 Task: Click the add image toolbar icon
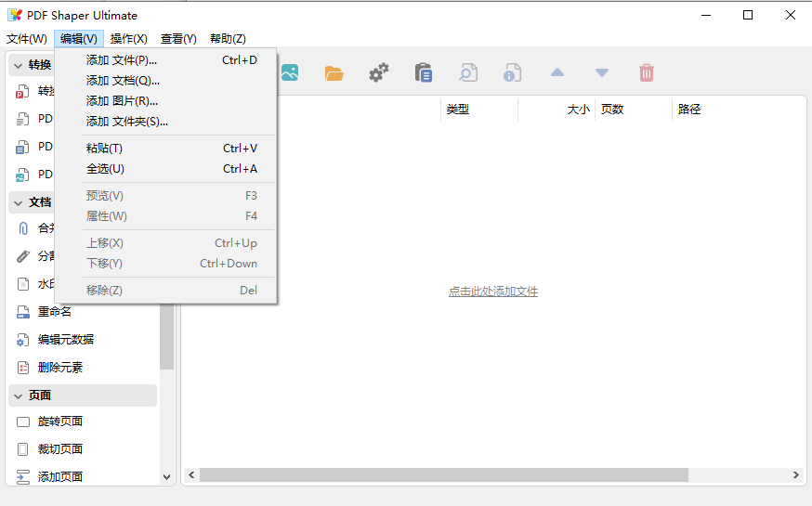point(290,73)
